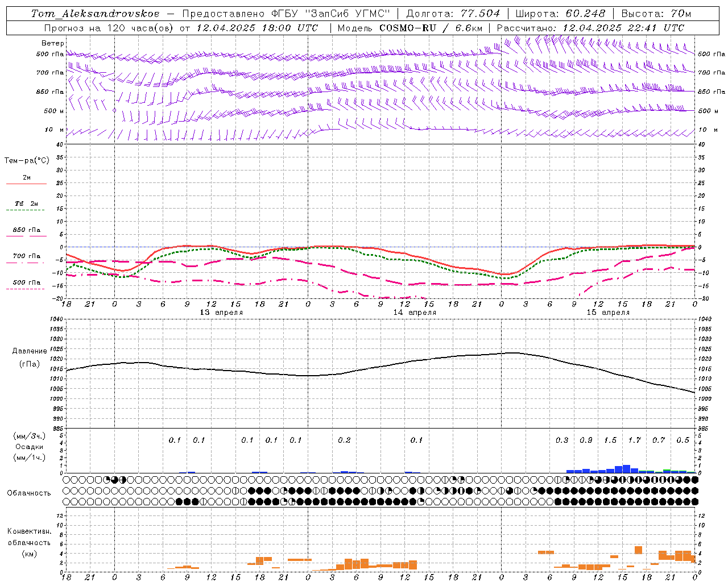
Task: Click the date label 13 апреля
Action: [x=221, y=313]
